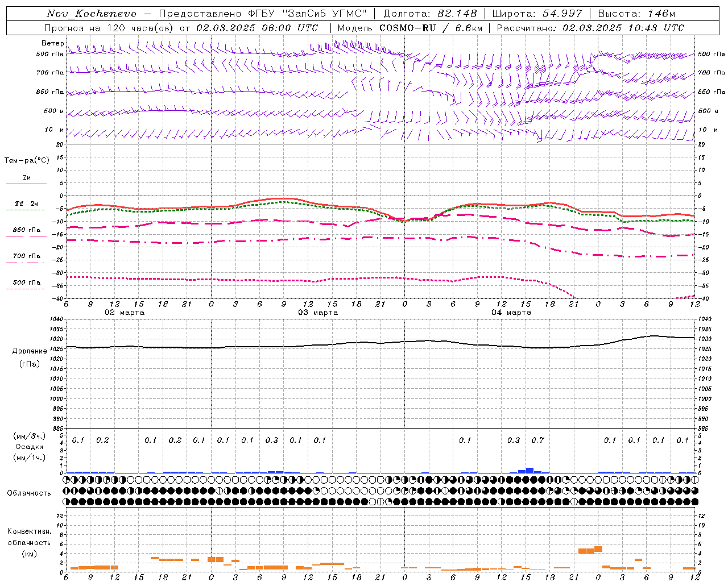Click the "500 гПа" entry in the temperature legend
The image size is (728, 582).
coord(27,282)
